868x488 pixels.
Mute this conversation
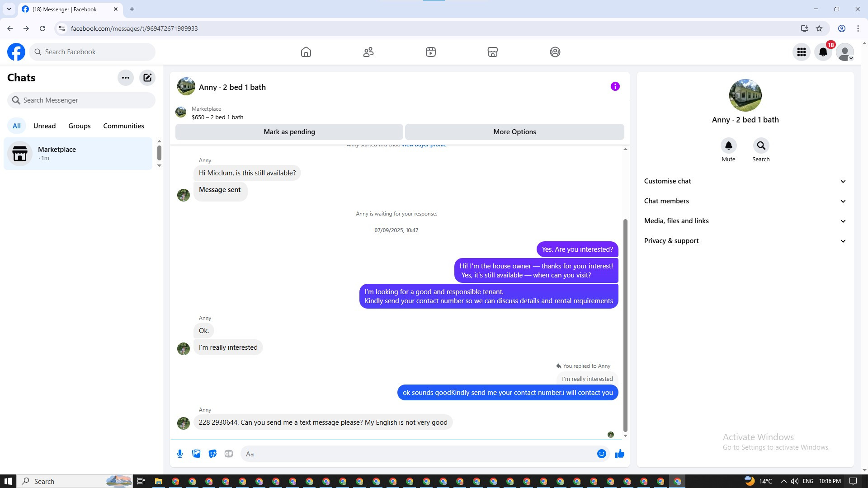[x=728, y=146]
